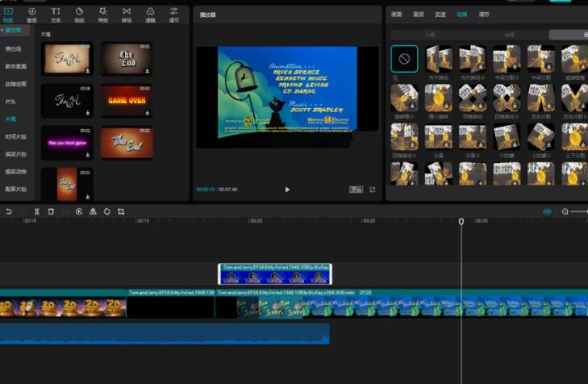Select the entrance animation sub-tab
The height and width of the screenshot is (384, 588).
coord(431,35)
